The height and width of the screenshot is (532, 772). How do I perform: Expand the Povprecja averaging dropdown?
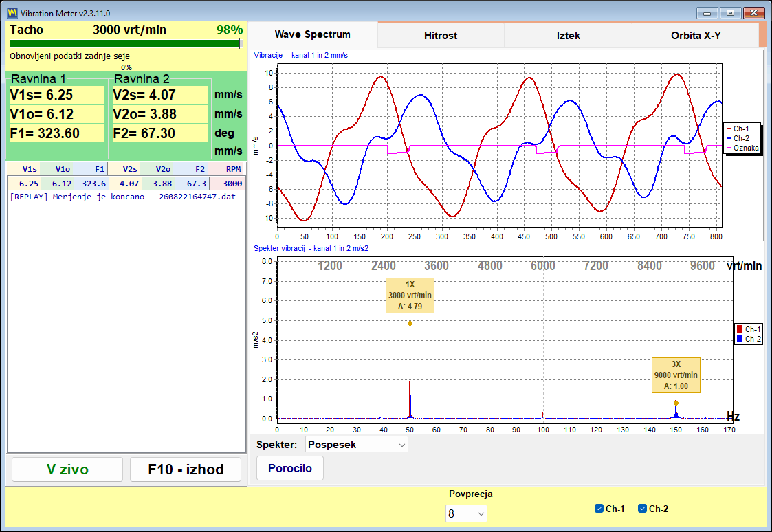[466, 514]
